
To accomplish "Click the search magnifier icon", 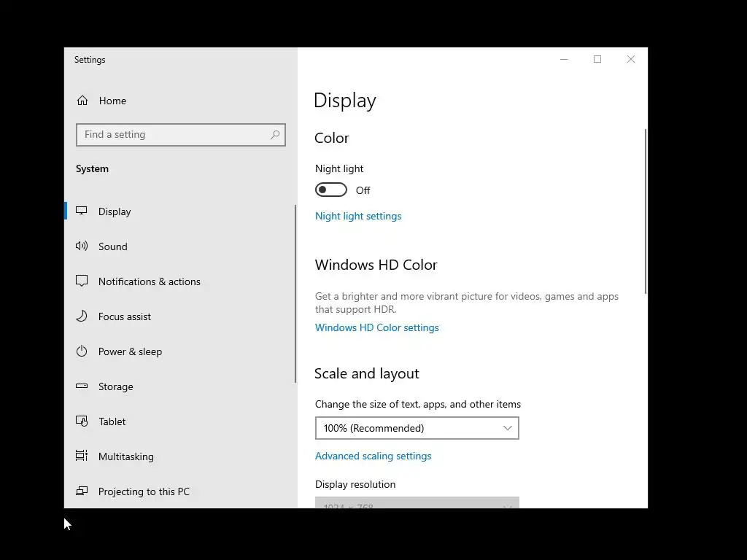I will [275, 135].
